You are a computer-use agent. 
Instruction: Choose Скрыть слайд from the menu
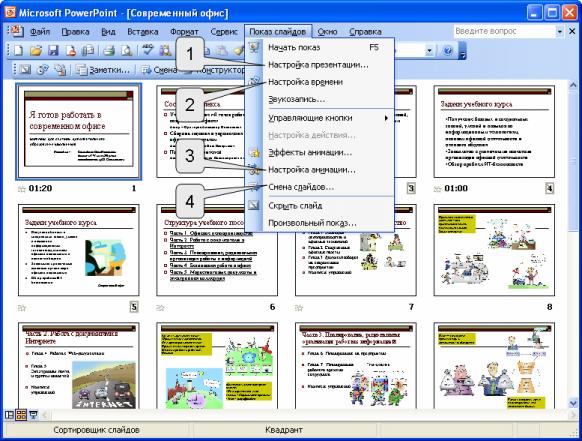tap(320, 206)
